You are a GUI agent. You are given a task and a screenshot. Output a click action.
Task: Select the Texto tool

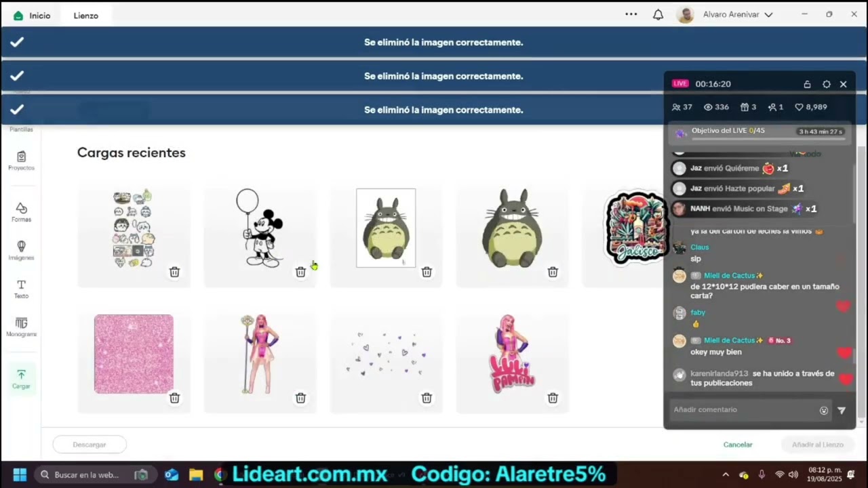click(21, 289)
